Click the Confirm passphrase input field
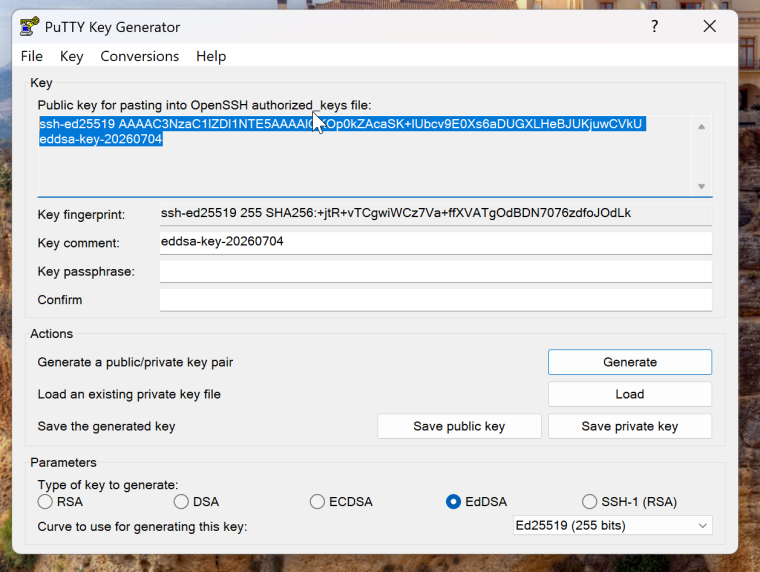760x572 pixels. [436, 300]
